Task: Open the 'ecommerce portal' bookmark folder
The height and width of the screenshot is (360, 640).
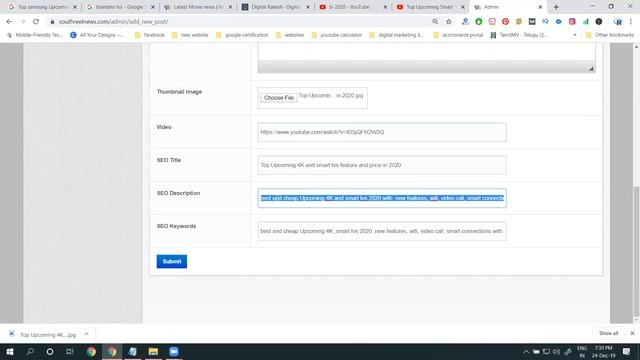Action: pyautogui.click(x=458, y=35)
